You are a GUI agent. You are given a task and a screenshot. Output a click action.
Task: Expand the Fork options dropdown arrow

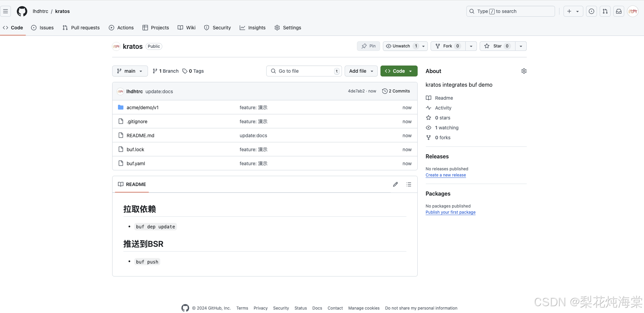click(471, 46)
